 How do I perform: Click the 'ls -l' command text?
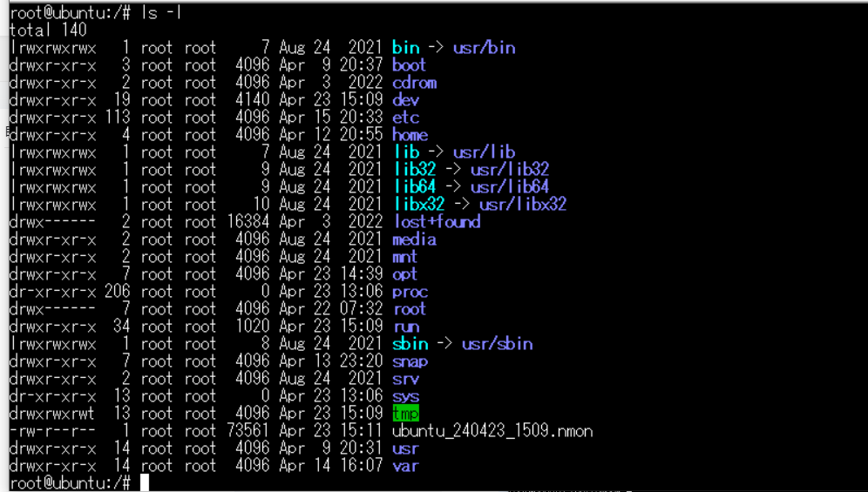click(161, 13)
